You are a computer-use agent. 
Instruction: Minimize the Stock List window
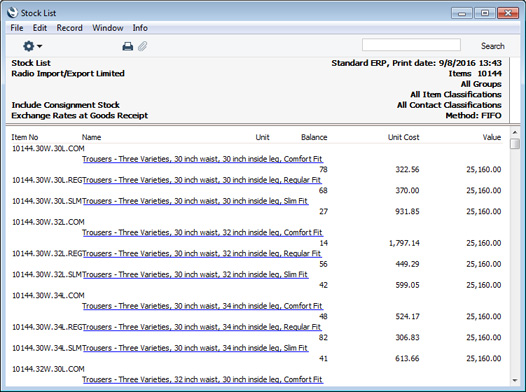[x=462, y=13]
